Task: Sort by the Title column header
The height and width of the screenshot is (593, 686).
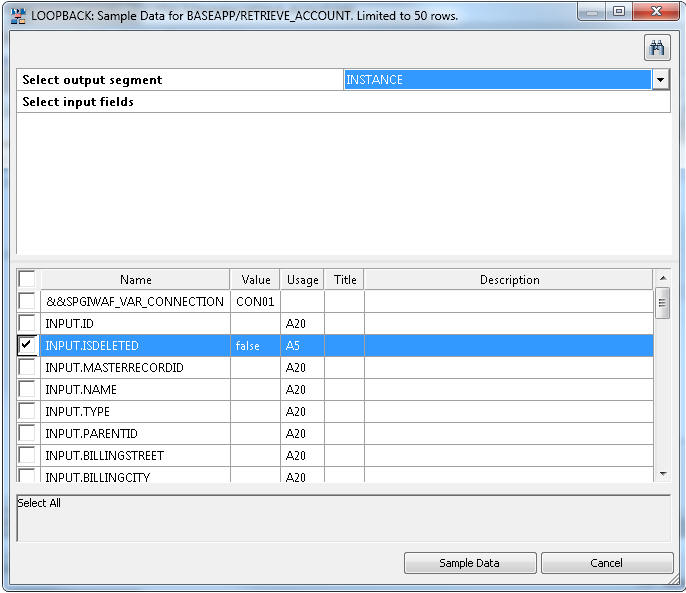Action: (x=345, y=279)
